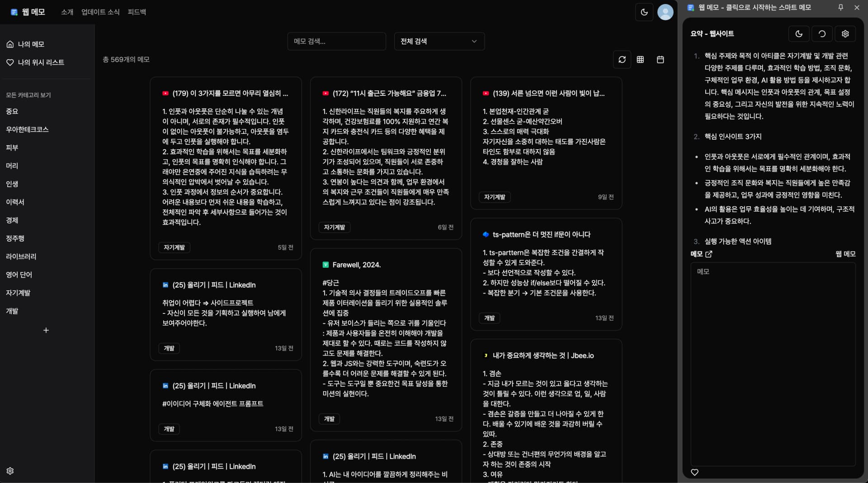Click the 웹 메모 logo

[x=28, y=12]
